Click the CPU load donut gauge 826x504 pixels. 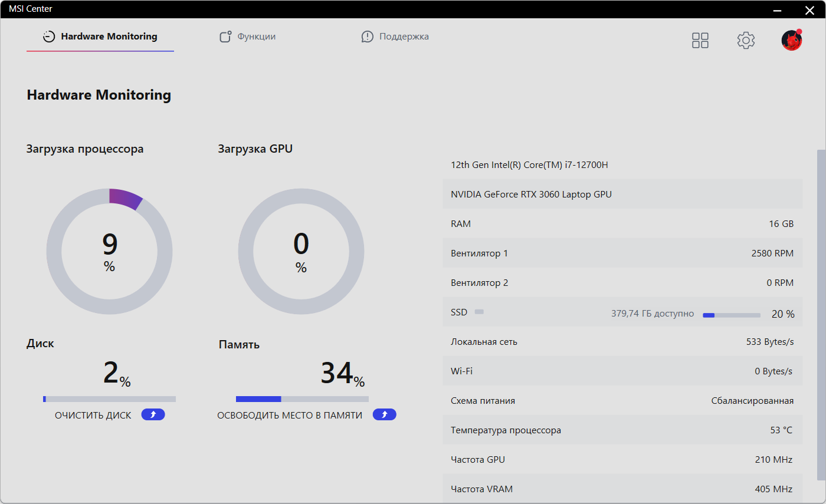tap(109, 252)
